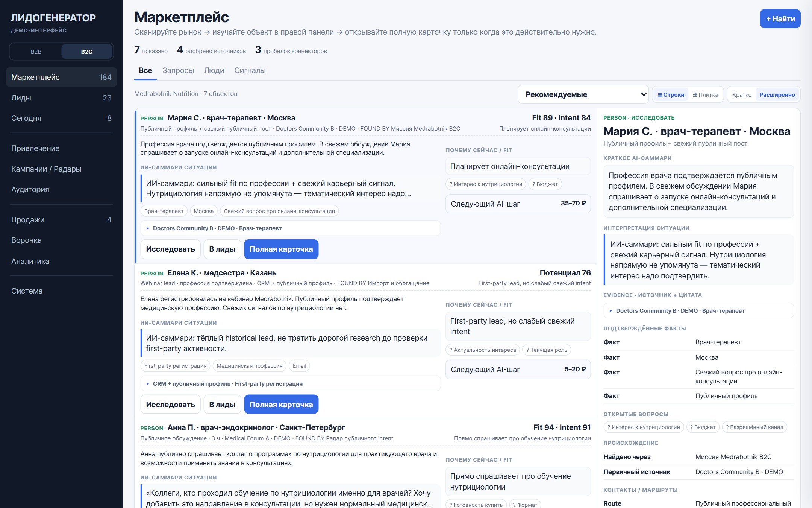The width and height of the screenshot is (812, 508).
Task: Click the '? Текущая роль' chip
Action: 546,350
